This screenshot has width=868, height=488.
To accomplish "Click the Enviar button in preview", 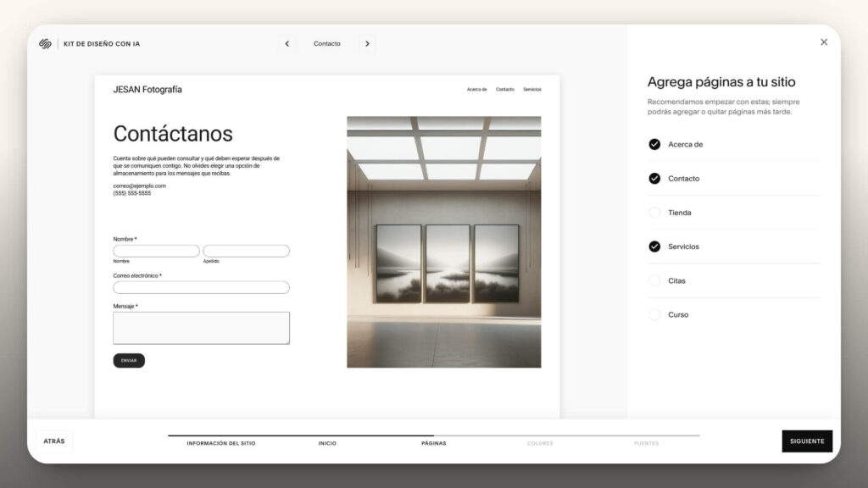I will [x=129, y=361].
